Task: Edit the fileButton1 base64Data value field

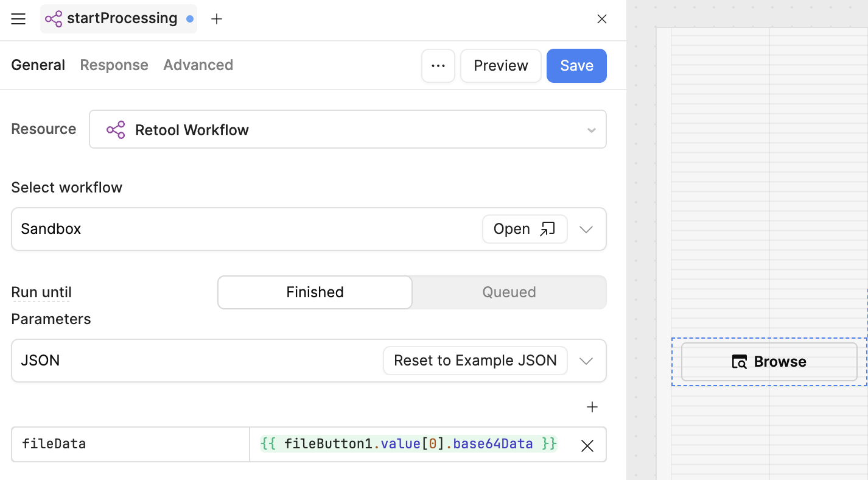Action: (x=409, y=444)
